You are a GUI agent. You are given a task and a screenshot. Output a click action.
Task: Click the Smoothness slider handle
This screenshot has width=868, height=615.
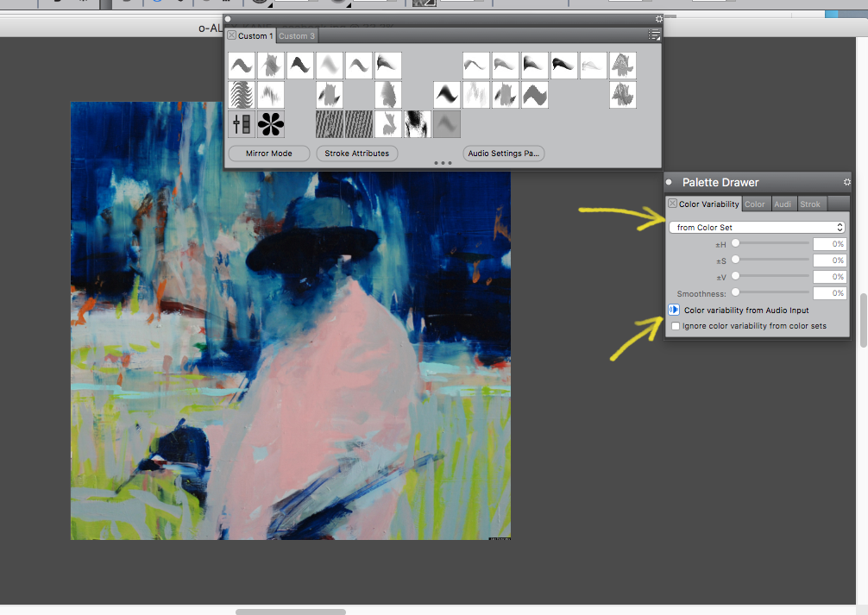point(735,293)
